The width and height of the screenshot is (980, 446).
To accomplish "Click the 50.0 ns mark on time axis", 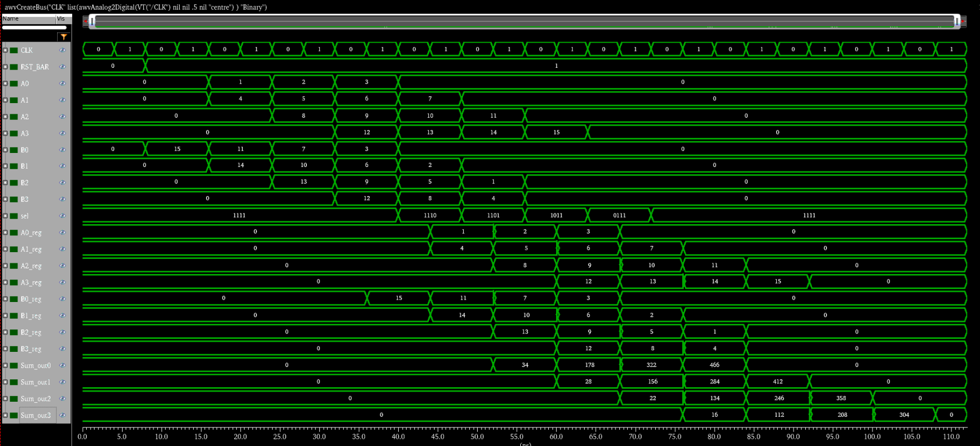I will pyautogui.click(x=477, y=436).
